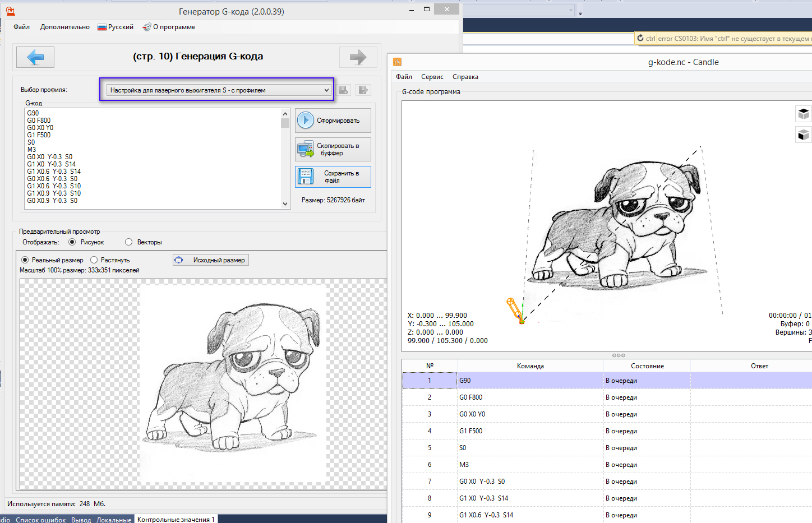Select G1 X0 Y-0.3 S14 in Candle row 8
Screen dimensions: 812x523
click(x=530, y=498)
